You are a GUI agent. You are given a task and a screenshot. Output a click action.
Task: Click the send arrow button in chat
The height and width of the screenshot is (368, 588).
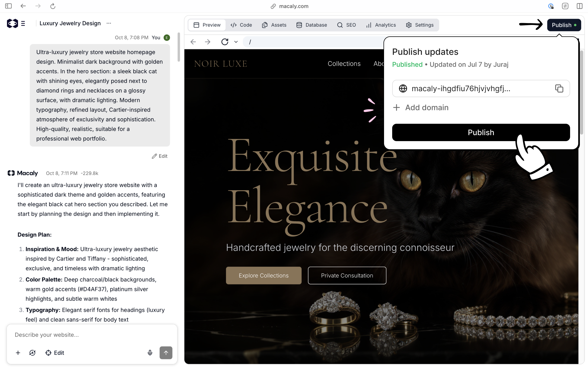point(166,353)
